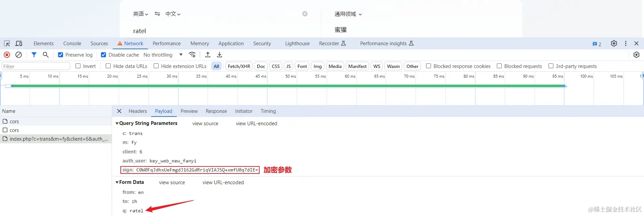
Task: Open the console issues counter
Action: [597, 44]
